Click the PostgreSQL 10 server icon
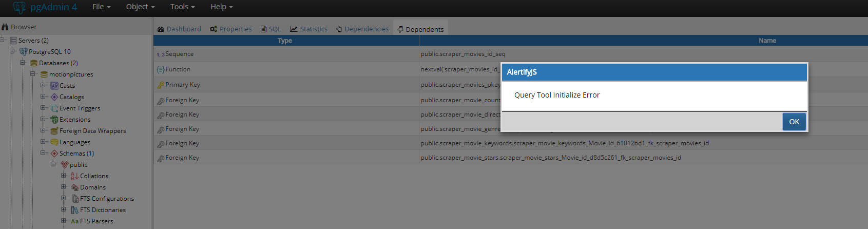This screenshot has width=868, height=229. [x=23, y=52]
